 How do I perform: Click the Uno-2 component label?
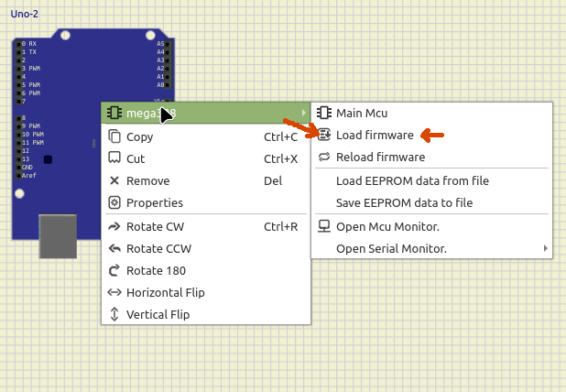click(x=25, y=14)
